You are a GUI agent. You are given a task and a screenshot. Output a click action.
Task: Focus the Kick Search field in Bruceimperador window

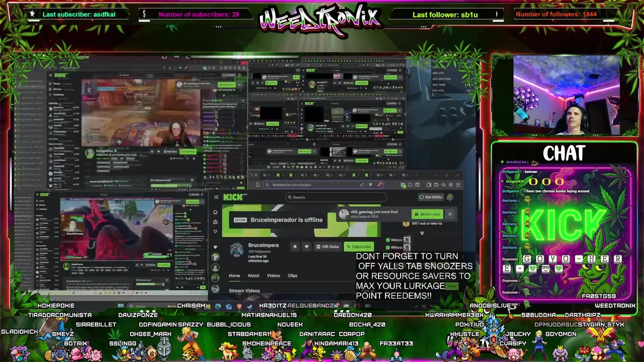tap(336, 197)
